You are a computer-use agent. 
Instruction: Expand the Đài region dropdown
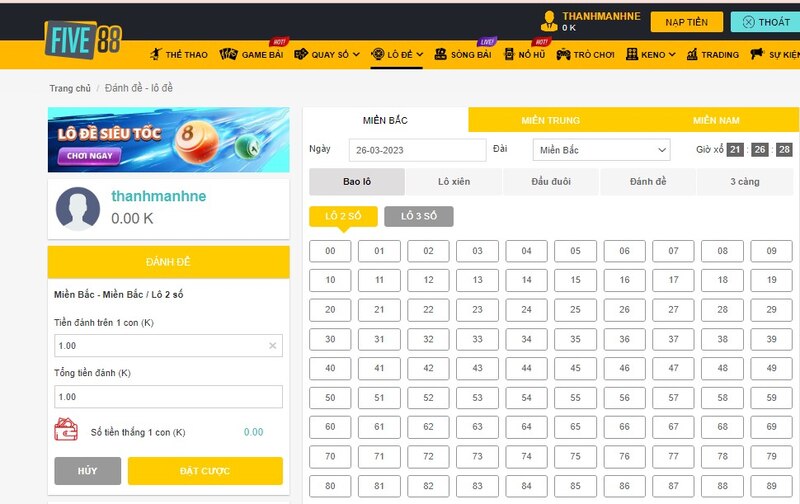pos(600,150)
